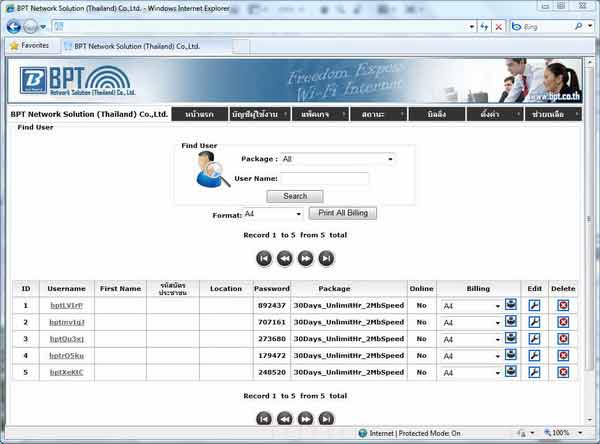Open the Billing format dropdown in row 4
Image resolution: width=600 pixels, height=444 pixels.
click(x=471, y=356)
